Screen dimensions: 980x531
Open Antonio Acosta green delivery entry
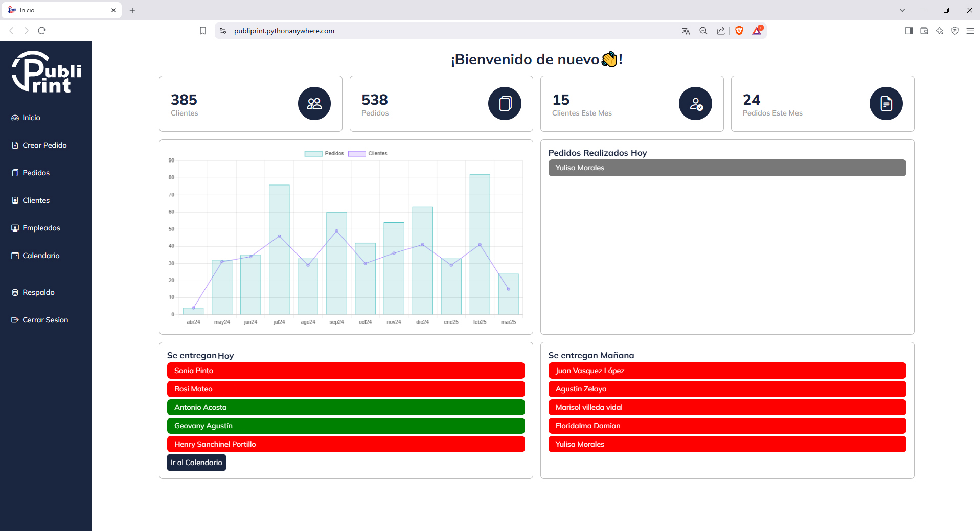346,407
